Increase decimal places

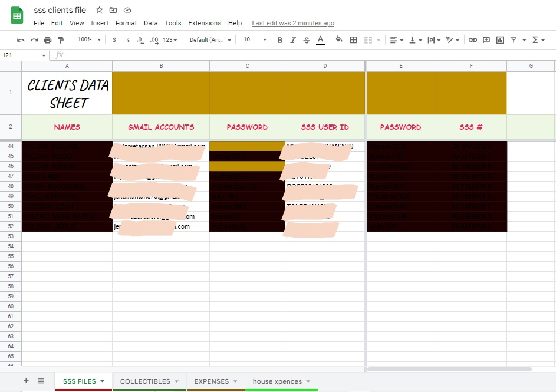[x=154, y=40]
